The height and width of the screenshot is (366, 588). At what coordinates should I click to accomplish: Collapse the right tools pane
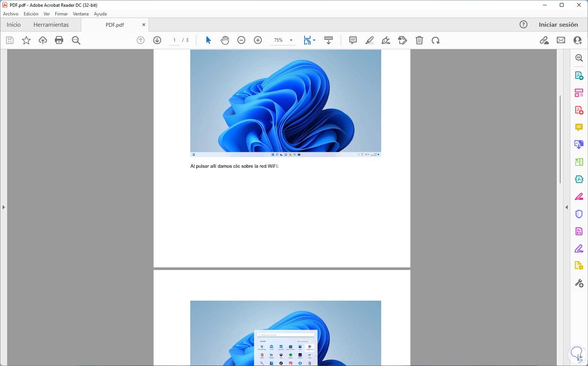tap(567, 207)
